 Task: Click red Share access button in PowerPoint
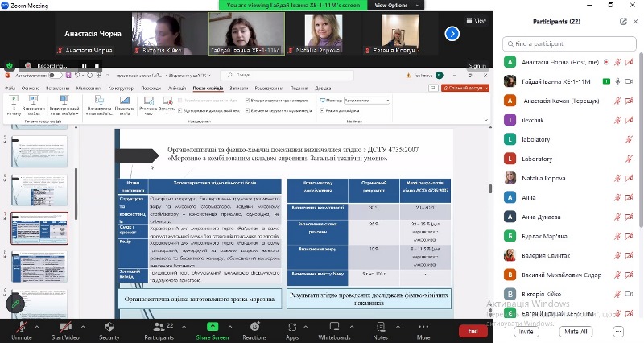[465, 88]
